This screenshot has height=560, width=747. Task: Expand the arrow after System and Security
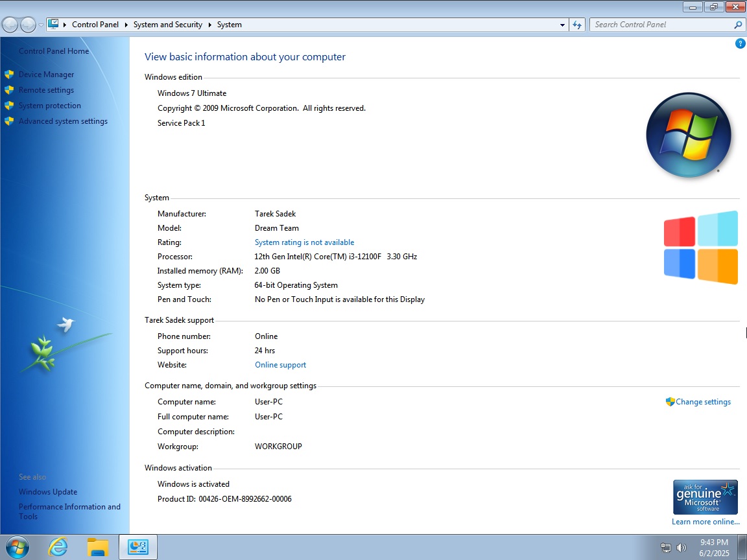pos(209,25)
